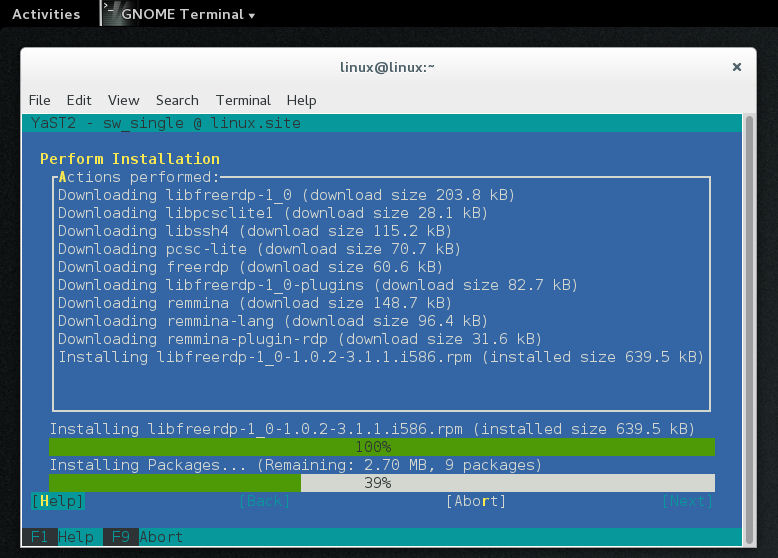Click the disabled [Next] button
778x558 pixels.
coord(688,501)
